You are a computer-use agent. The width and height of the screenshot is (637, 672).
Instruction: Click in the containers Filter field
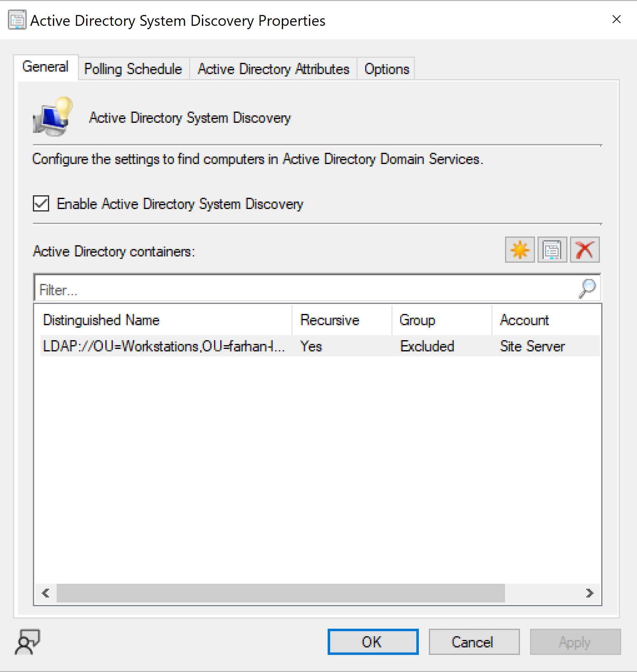[x=304, y=289]
